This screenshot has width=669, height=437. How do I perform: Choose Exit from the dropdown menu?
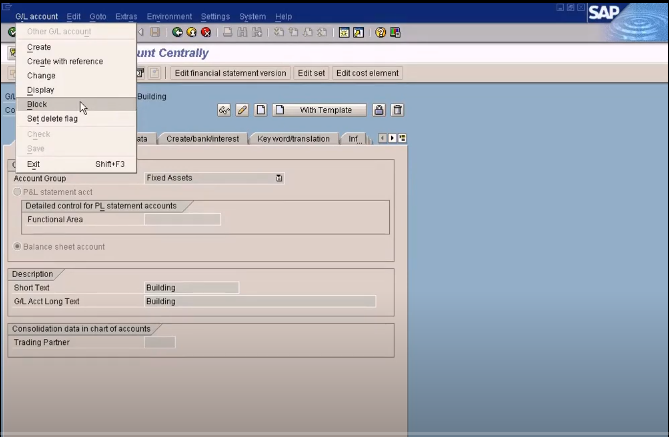coord(76,164)
